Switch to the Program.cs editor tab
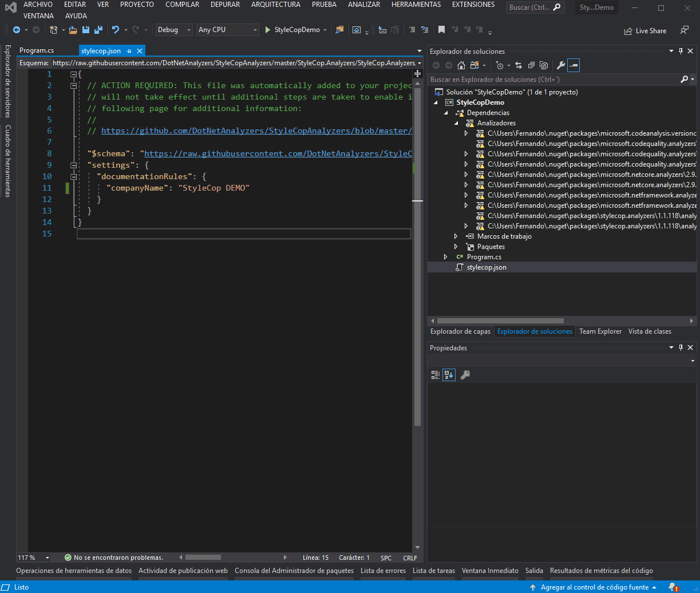Screen dimensions: 700x593 click(x=37, y=51)
